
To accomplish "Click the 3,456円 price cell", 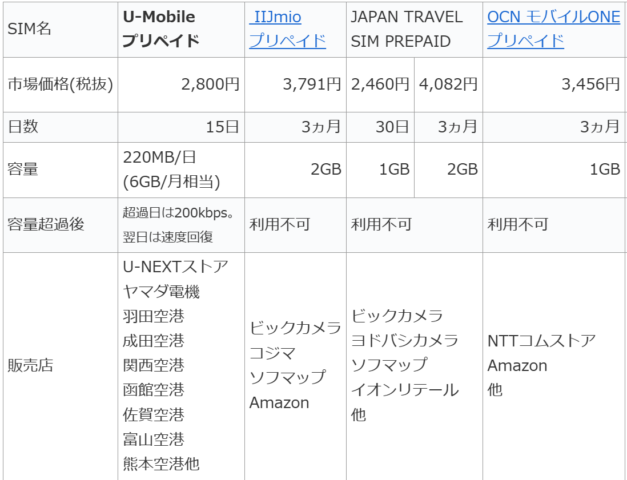I will tap(555, 85).
